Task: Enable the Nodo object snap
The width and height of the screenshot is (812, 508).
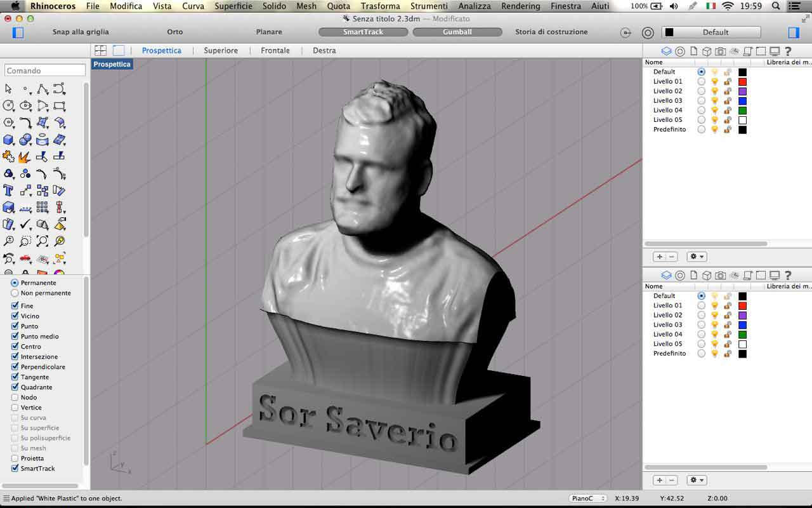Action: pos(15,398)
